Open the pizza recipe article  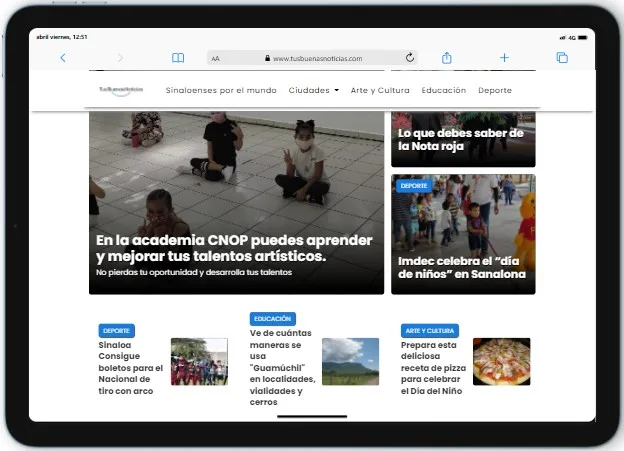[x=433, y=368]
